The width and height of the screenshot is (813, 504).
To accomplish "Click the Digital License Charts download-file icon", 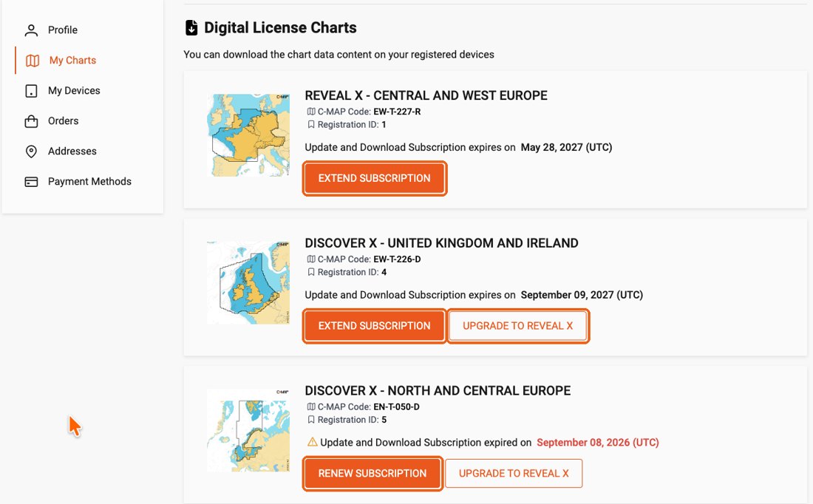I will [x=191, y=27].
